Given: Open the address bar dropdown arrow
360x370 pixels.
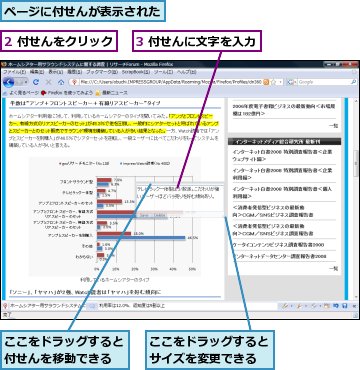Looking at the screenshot, I should point(280,82).
